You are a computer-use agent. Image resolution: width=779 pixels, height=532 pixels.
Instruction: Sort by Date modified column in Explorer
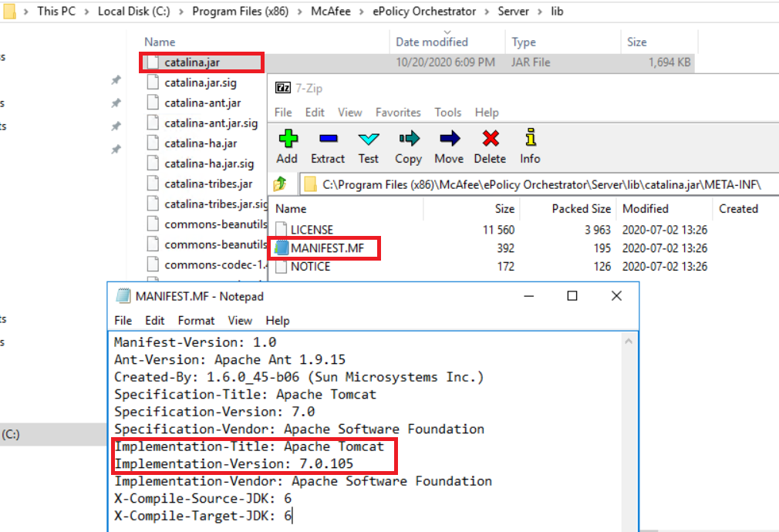[x=432, y=42]
